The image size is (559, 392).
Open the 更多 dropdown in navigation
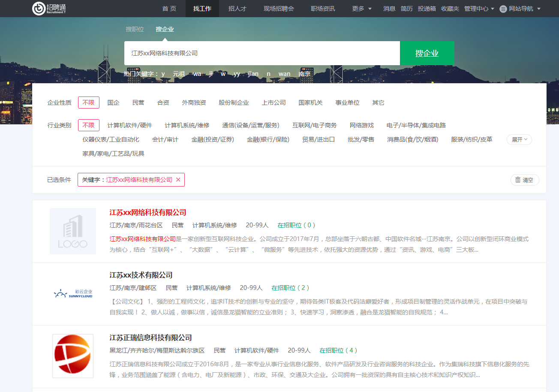coord(362,9)
